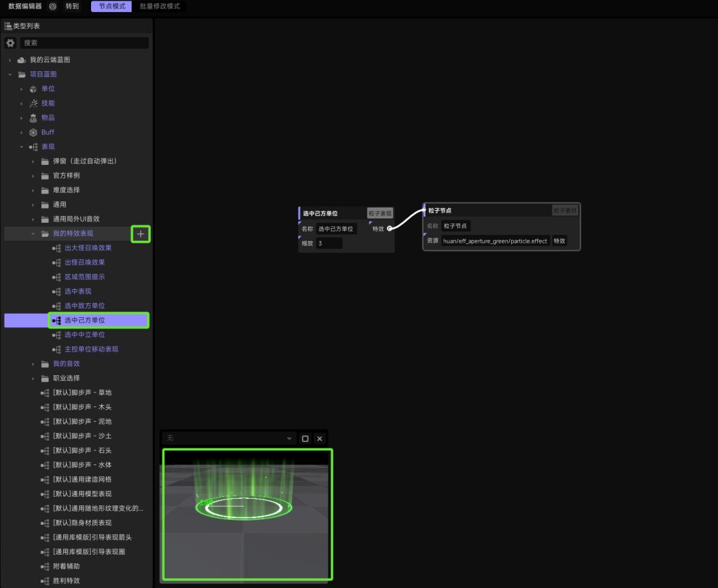This screenshot has height=588, width=718.
Task: Maximize the preview panel with the square icon
Action: pyautogui.click(x=305, y=438)
